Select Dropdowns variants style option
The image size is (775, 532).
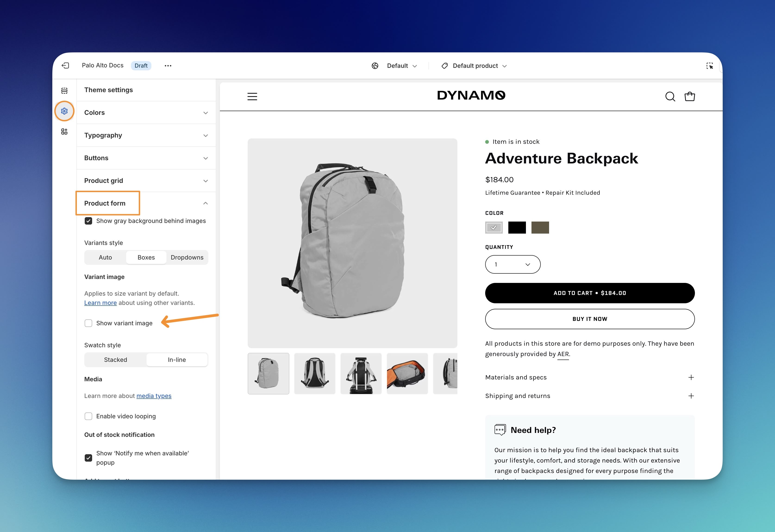point(187,257)
